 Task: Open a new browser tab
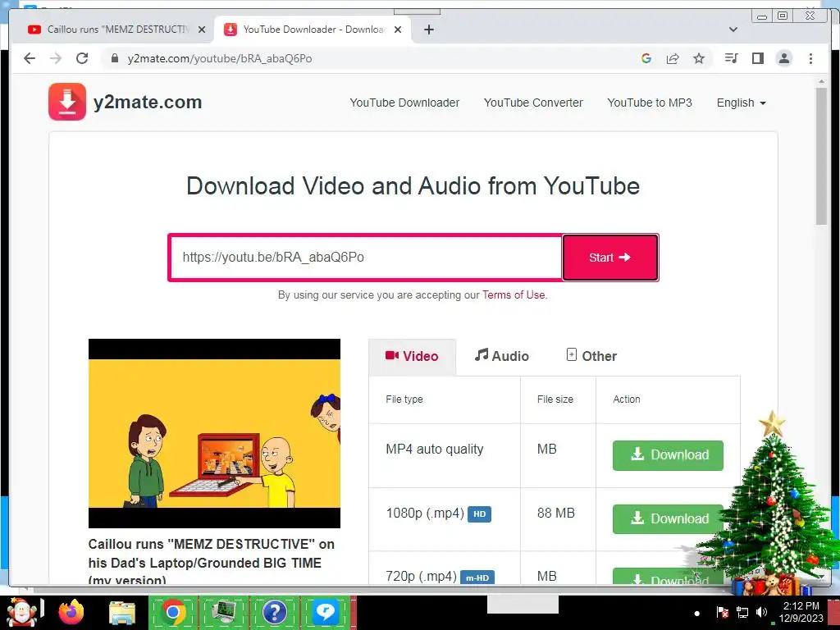point(428,30)
